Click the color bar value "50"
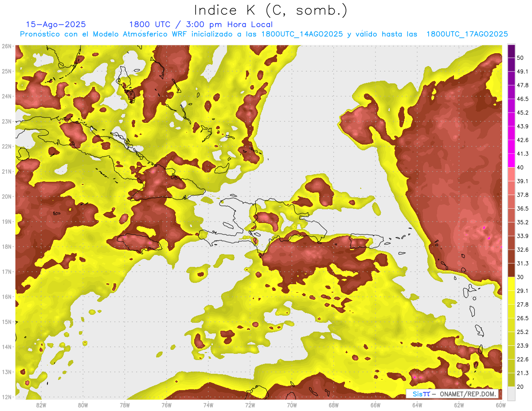This screenshot has width=532, height=411. pos(520,58)
